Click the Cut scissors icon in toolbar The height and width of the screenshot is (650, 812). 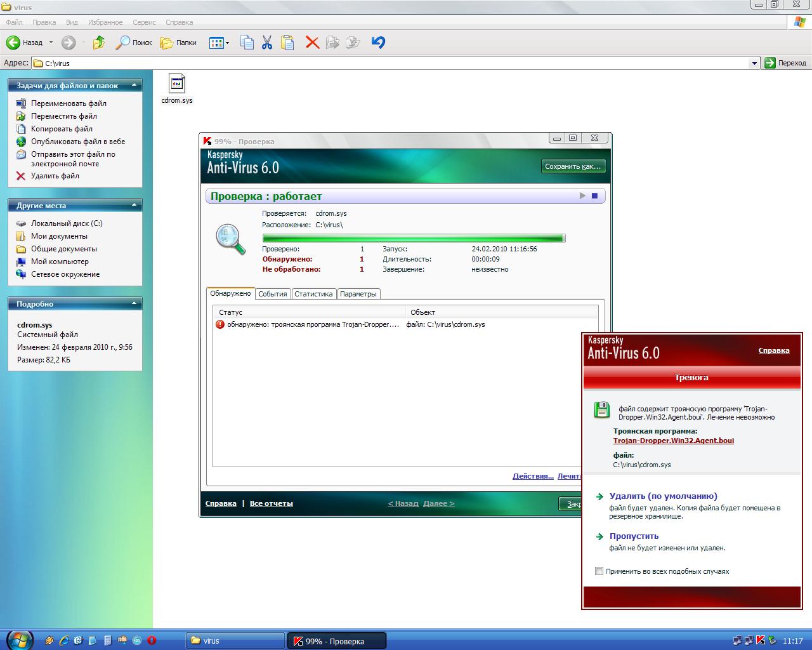tap(267, 43)
